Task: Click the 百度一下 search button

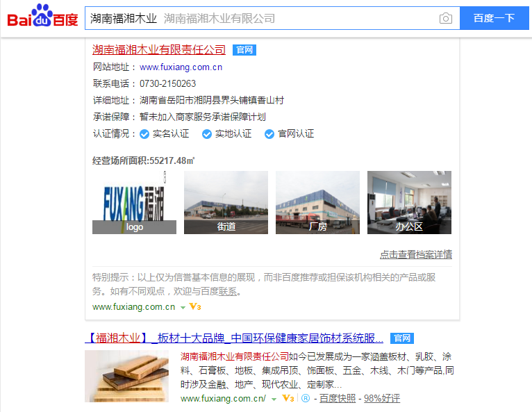Action: point(494,18)
